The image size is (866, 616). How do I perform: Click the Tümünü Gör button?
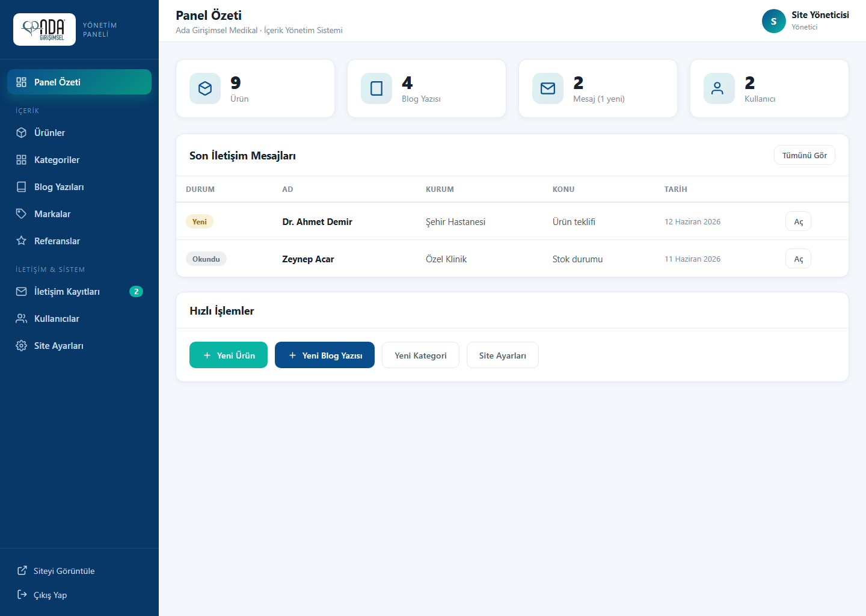tap(805, 155)
